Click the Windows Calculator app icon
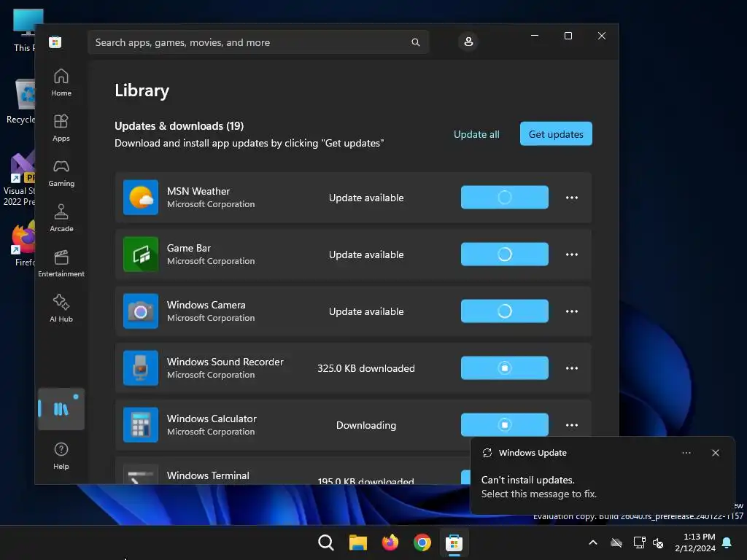This screenshot has width=747, height=560. click(x=141, y=425)
